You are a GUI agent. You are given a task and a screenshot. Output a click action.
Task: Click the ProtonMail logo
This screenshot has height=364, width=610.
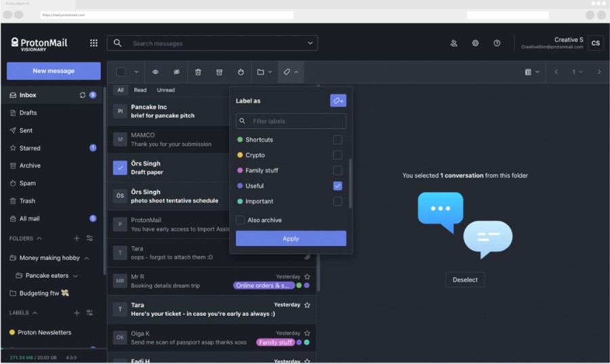pos(39,43)
